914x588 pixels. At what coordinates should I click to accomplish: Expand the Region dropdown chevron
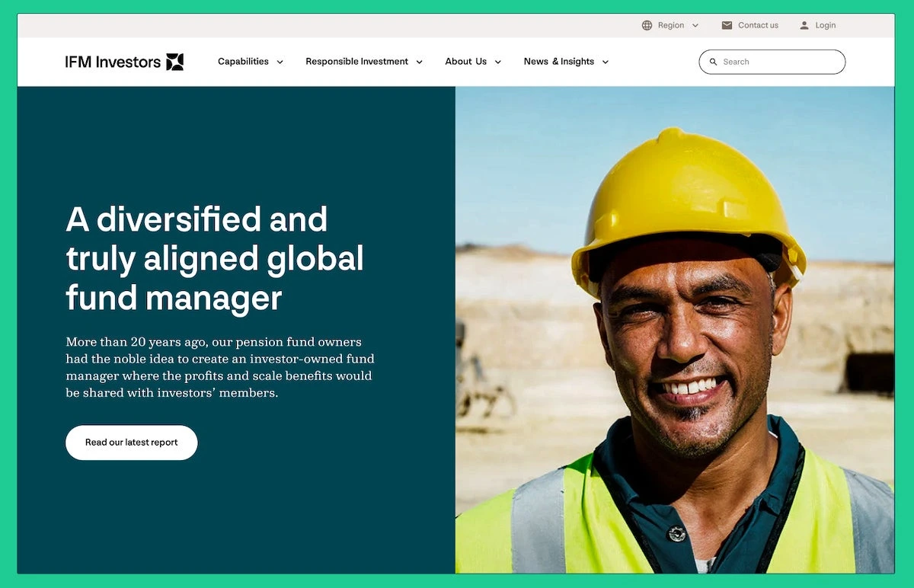click(x=695, y=25)
